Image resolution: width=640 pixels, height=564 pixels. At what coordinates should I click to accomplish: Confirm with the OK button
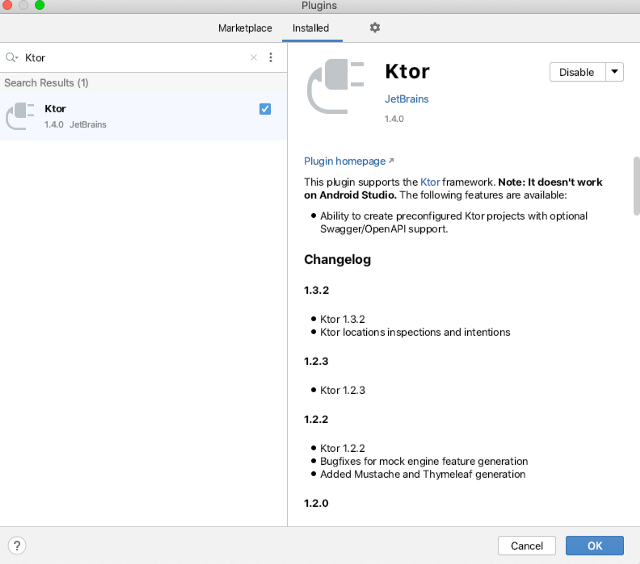[595, 546]
